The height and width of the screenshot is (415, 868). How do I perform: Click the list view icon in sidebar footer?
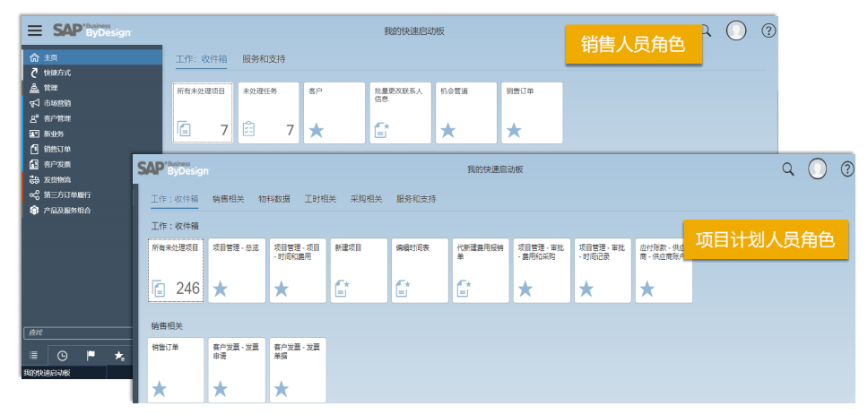coord(34,355)
